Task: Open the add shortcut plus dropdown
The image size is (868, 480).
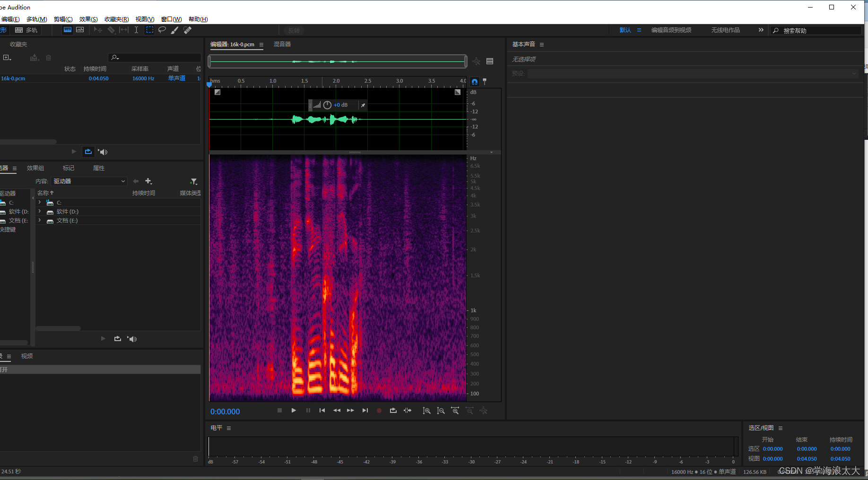Action: tap(148, 181)
